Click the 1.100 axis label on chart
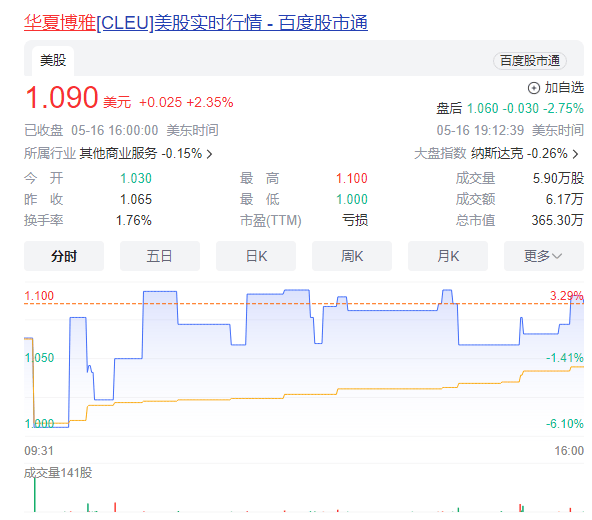Image resolution: width=592 pixels, height=520 pixels. tap(39, 296)
